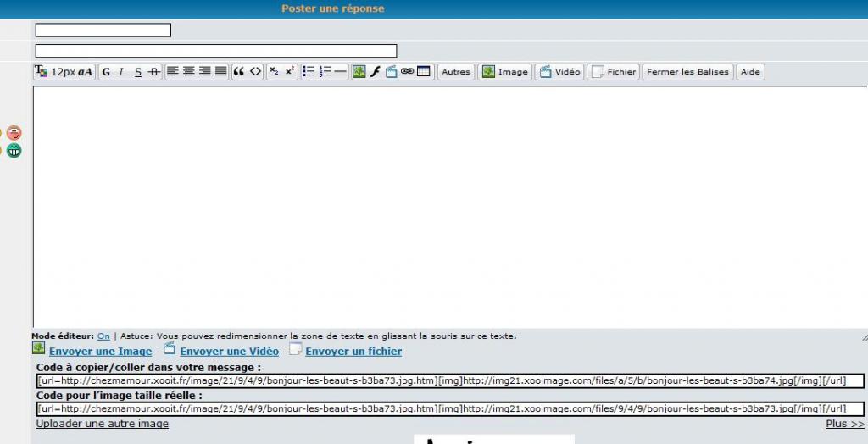The height and width of the screenshot is (444, 868).
Task: Insert video tag icon in toolbar group
Action: click(x=391, y=71)
